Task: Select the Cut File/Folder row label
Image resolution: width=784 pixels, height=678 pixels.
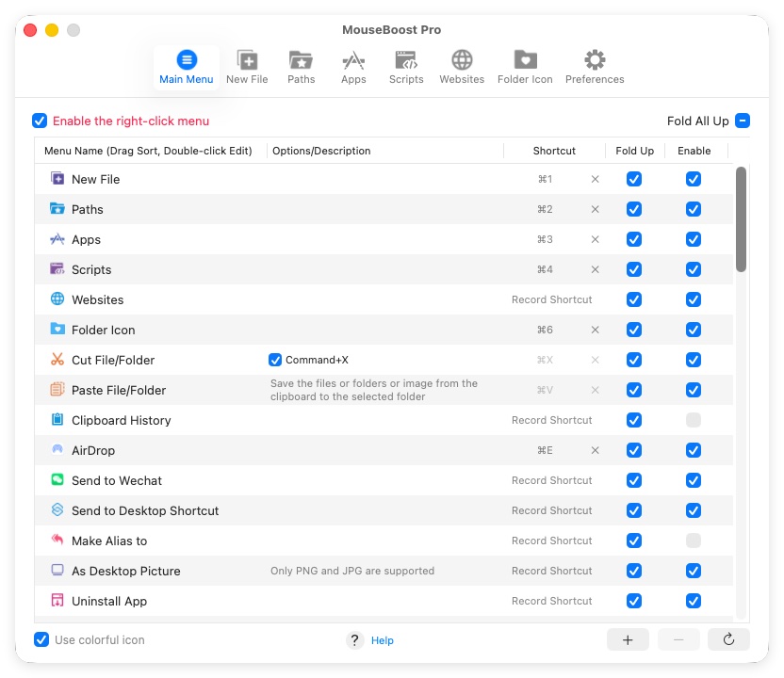Action: point(113,360)
